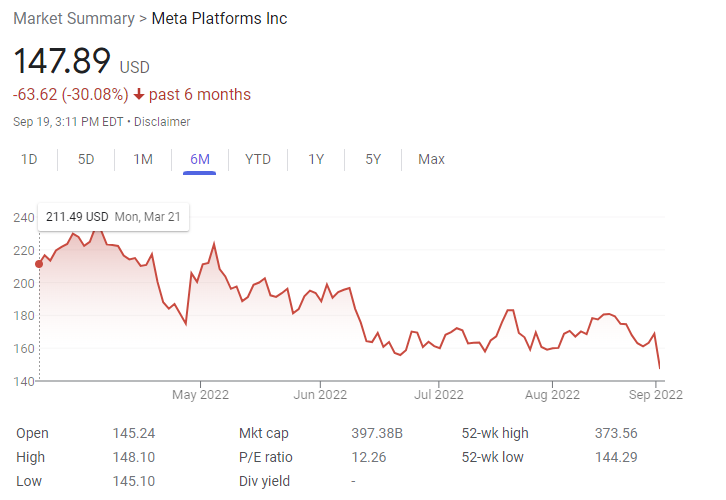
Task: Select the active 6M tab
Action: pyautogui.click(x=200, y=159)
